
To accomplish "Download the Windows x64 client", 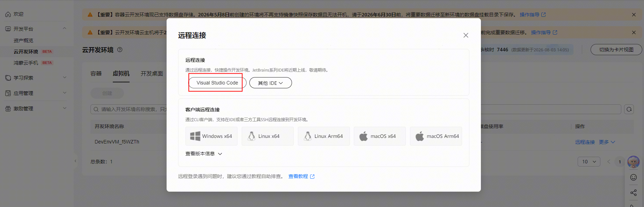I will (x=211, y=136).
